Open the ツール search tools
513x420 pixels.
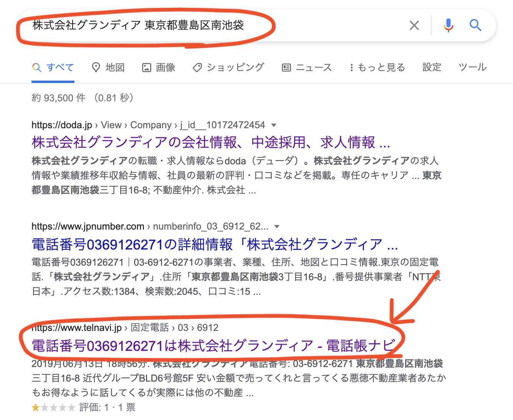pos(473,67)
